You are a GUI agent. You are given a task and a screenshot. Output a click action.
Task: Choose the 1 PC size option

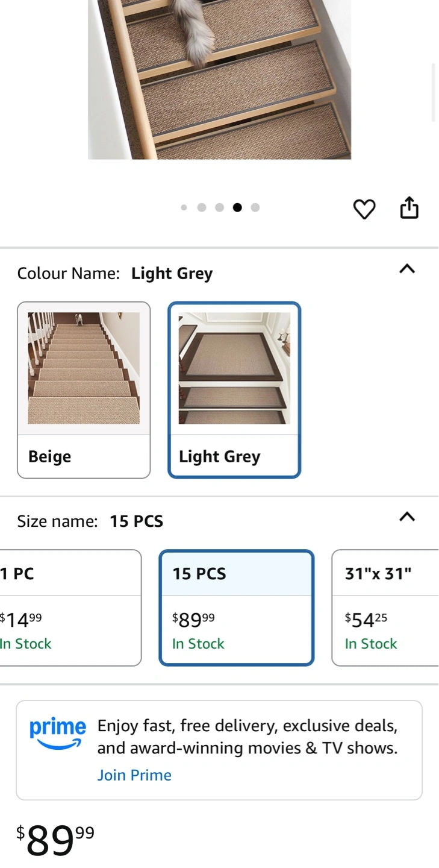[x=70, y=608]
